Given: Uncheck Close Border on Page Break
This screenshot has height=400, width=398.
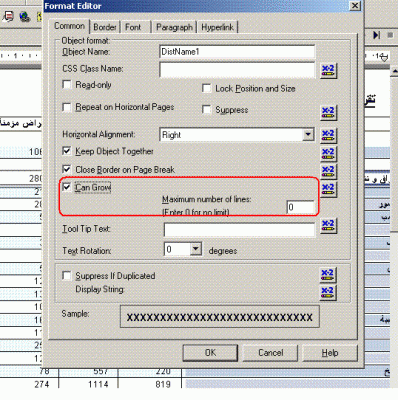Looking at the screenshot, I should click(67, 169).
